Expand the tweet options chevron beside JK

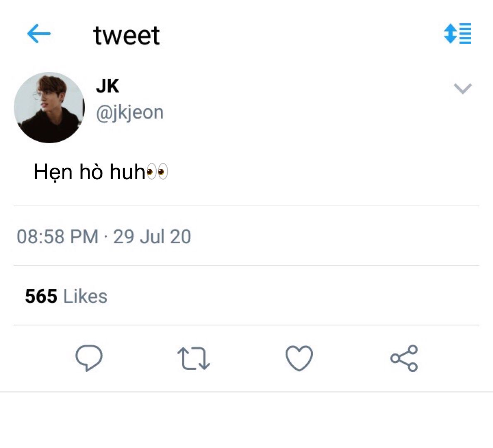click(463, 88)
